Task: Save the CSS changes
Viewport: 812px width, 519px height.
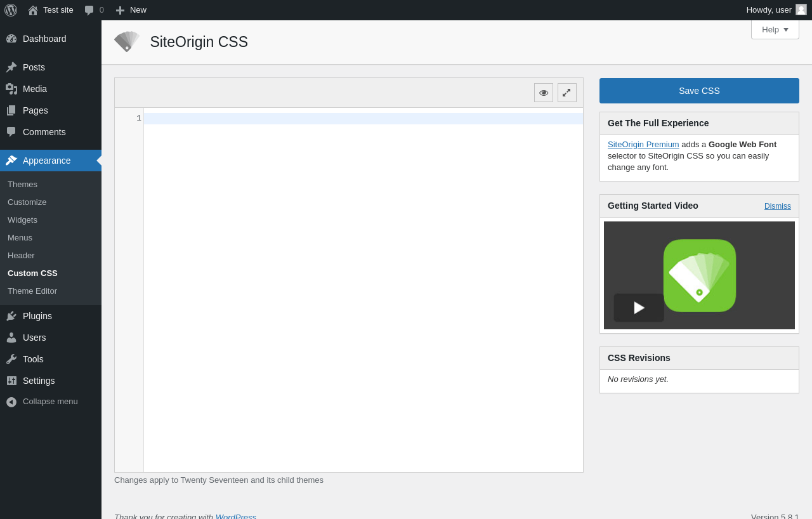Action: 699,91
